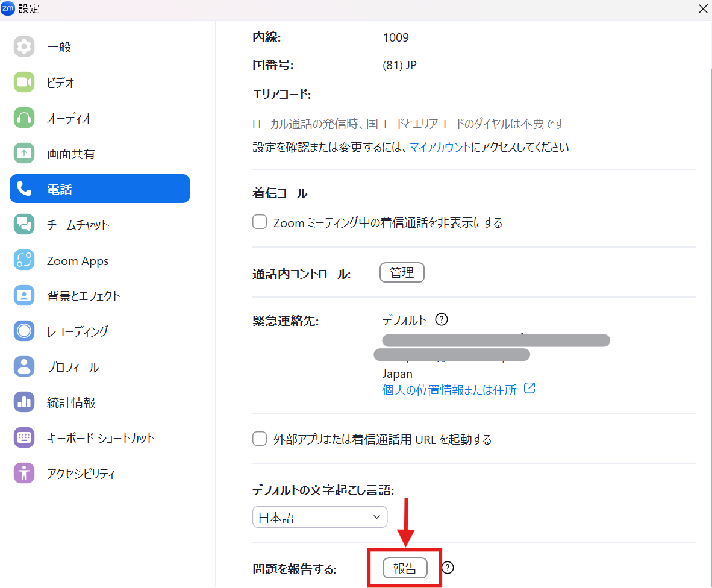Click the デフォルトの文字起こし言語: heading
The width and height of the screenshot is (712, 588).
coord(323,490)
